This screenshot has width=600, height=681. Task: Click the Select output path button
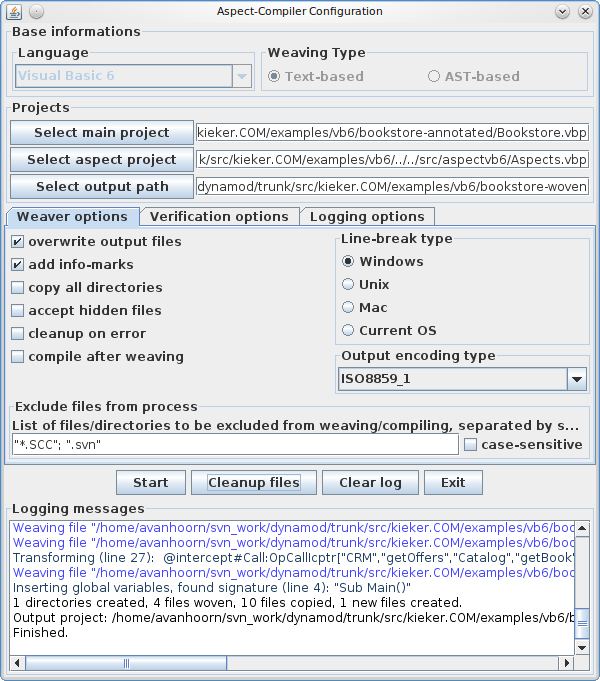[x=102, y=186]
